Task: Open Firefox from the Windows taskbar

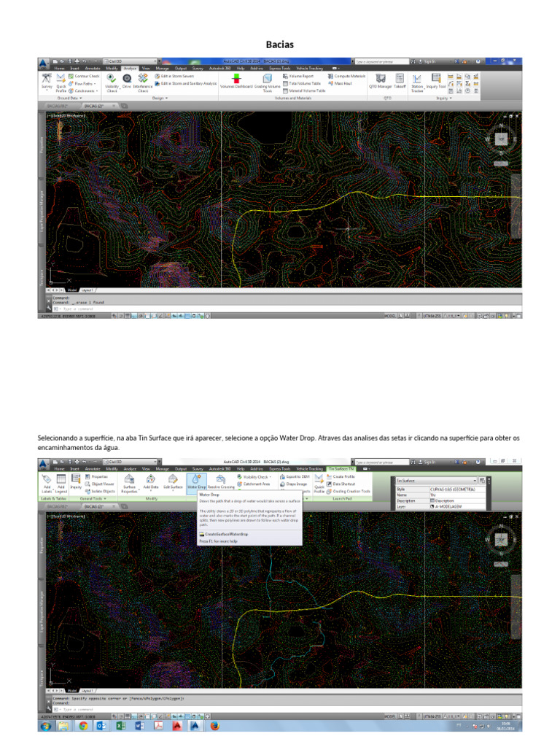Action: tap(214, 726)
